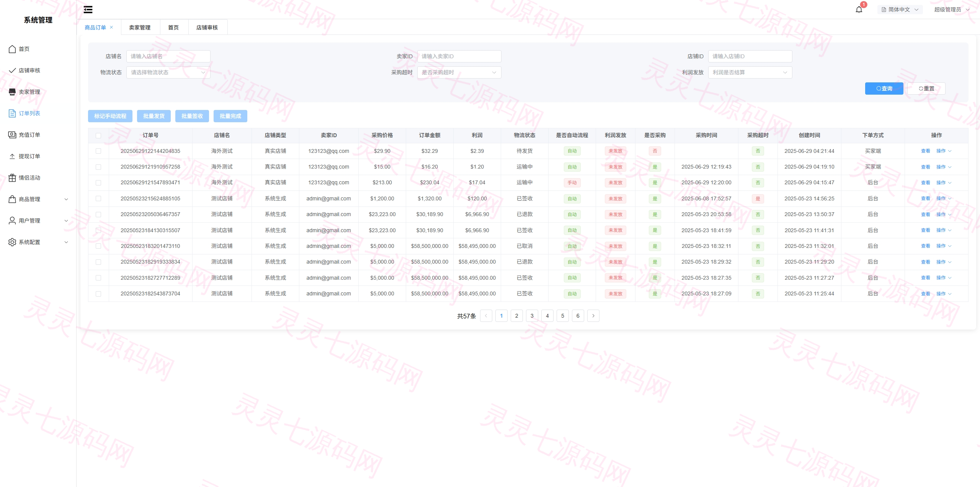The image size is (980, 487).
Task: Expand 操作 menu for order 20250629121547893471
Action: click(944, 183)
